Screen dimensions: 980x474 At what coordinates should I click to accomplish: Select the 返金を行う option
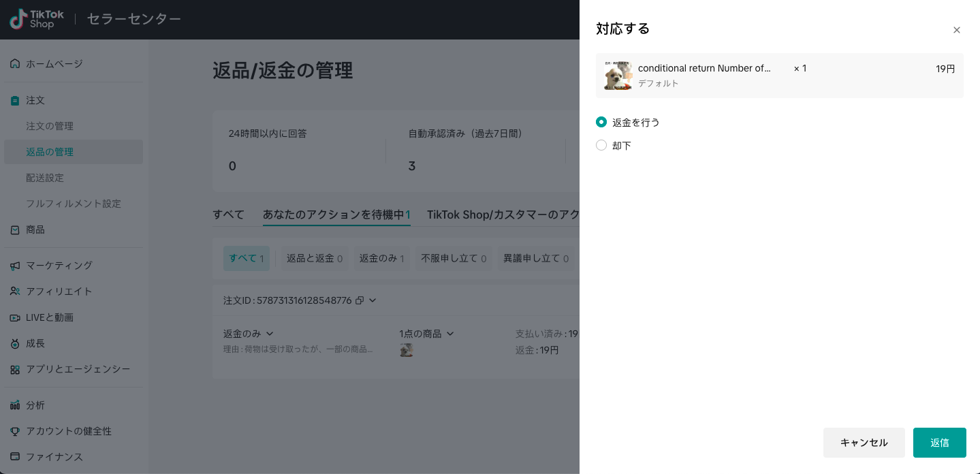[x=601, y=122]
